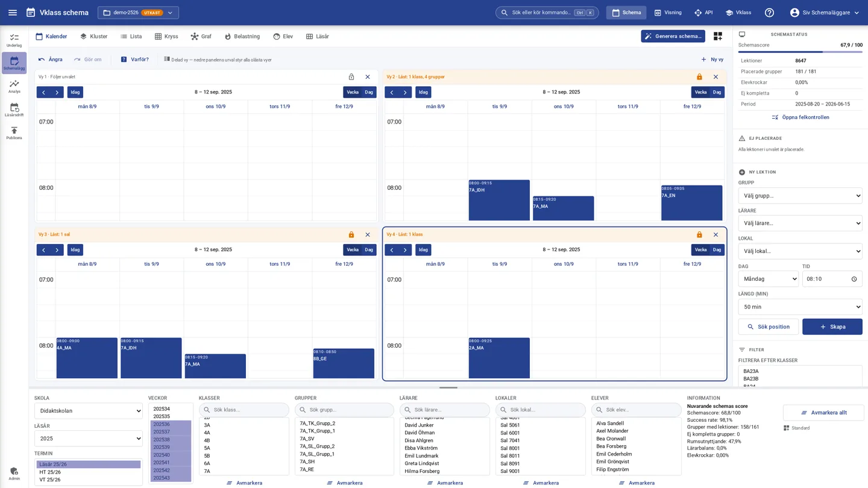Click the Schemascore progress bar
Screen dimensions: 868x488
(800, 52)
